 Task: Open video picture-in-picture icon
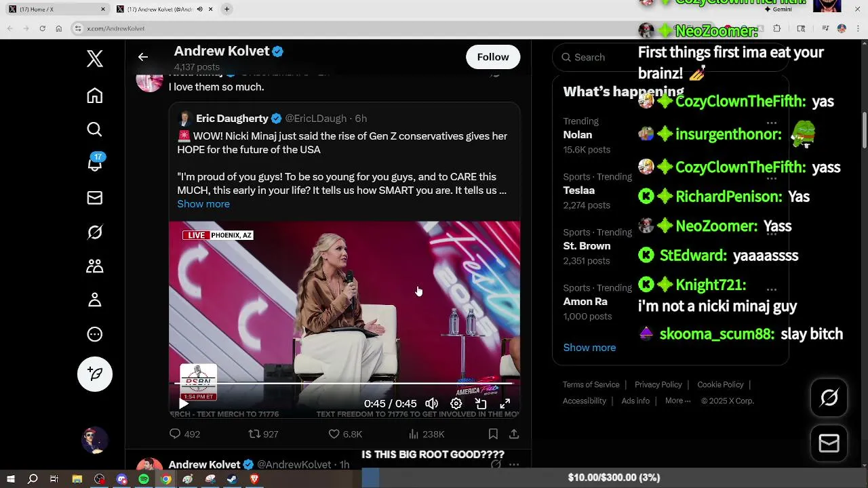coord(481,403)
